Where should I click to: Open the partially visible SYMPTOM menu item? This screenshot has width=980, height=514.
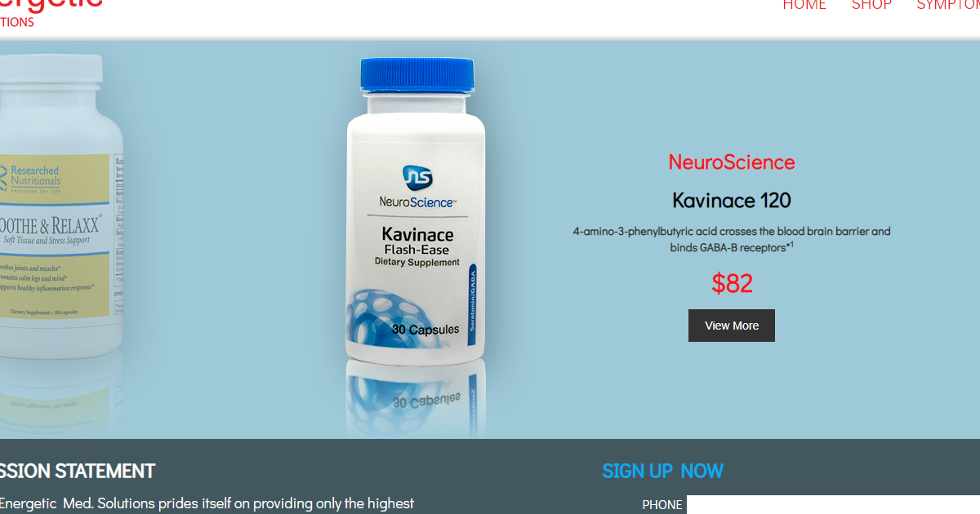coord(948,6)
